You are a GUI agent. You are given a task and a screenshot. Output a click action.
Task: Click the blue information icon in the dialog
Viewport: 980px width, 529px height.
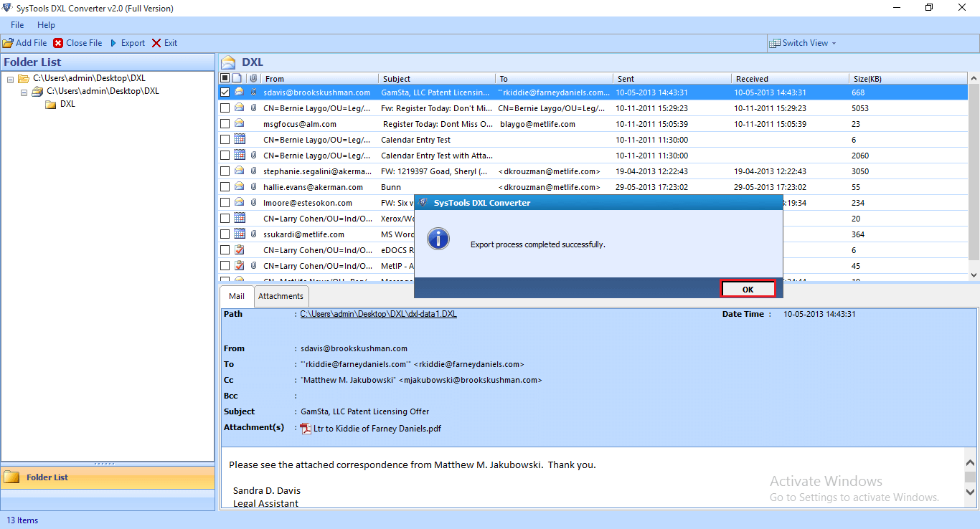click(438, 239)
